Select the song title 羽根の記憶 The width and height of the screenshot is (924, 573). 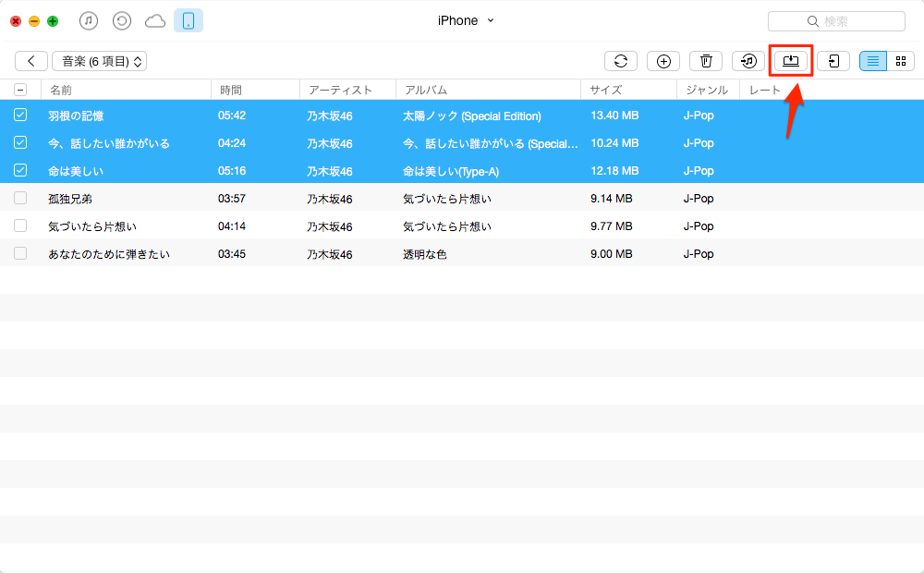(x=76, y=116)
